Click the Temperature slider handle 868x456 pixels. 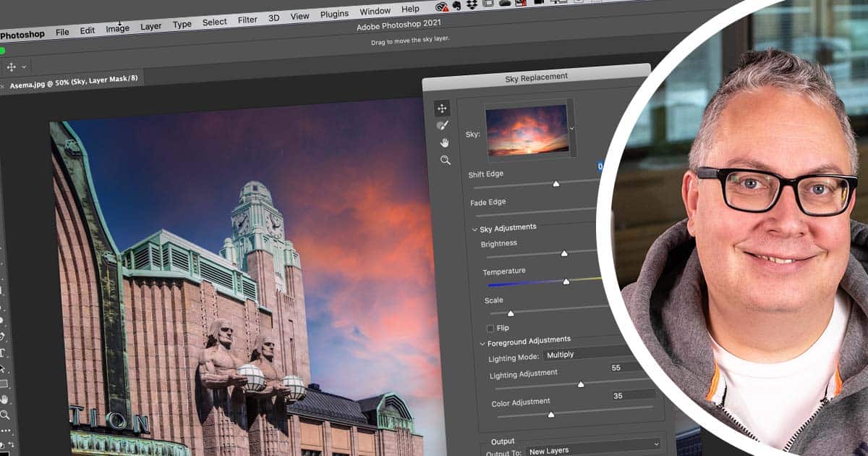[x=566, y=281]
